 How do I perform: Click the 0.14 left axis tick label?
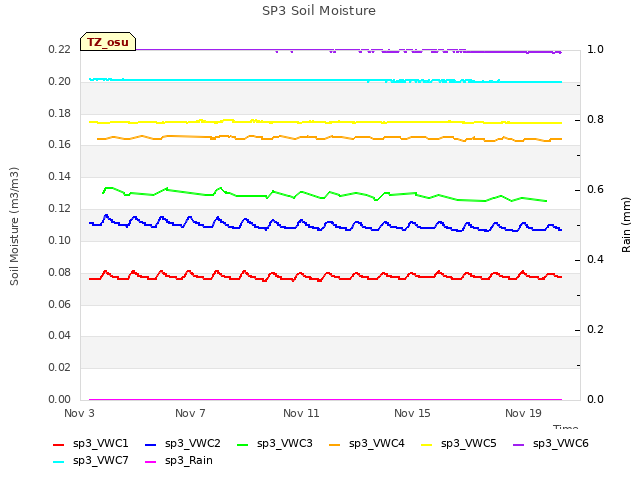tap(60, 176)
